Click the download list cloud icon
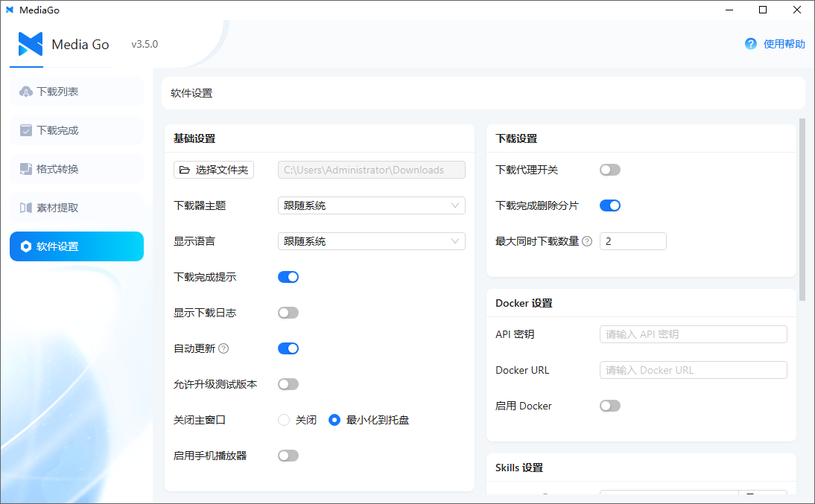The image size is (815, 504). [x=26, y=92]
